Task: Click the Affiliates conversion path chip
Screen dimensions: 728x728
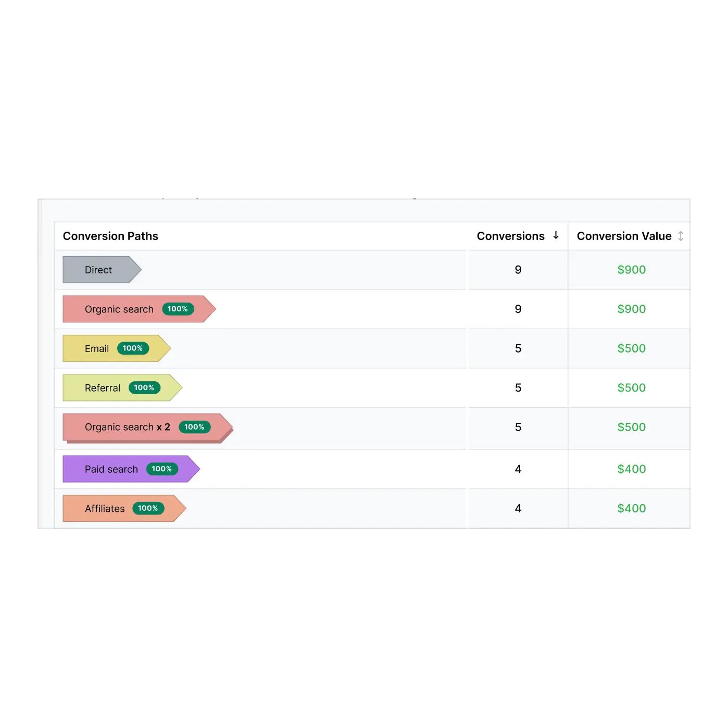Action: (x=105, y=509)
